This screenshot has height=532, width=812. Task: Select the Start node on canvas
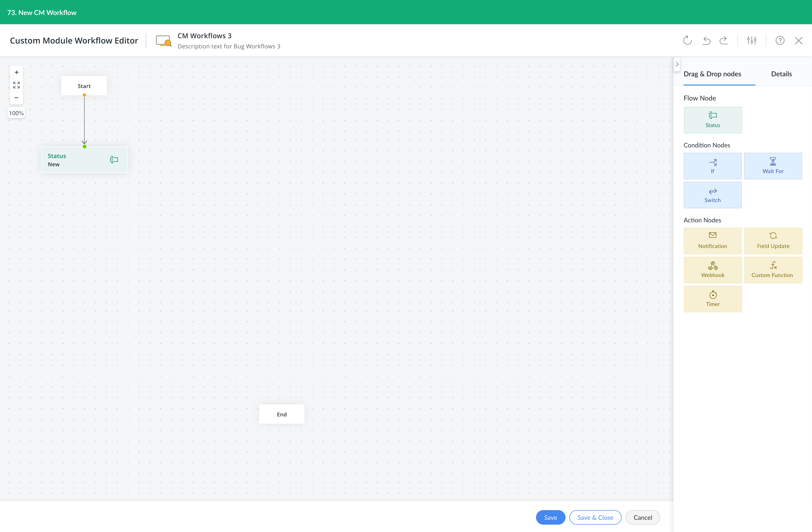coord(84,86)
